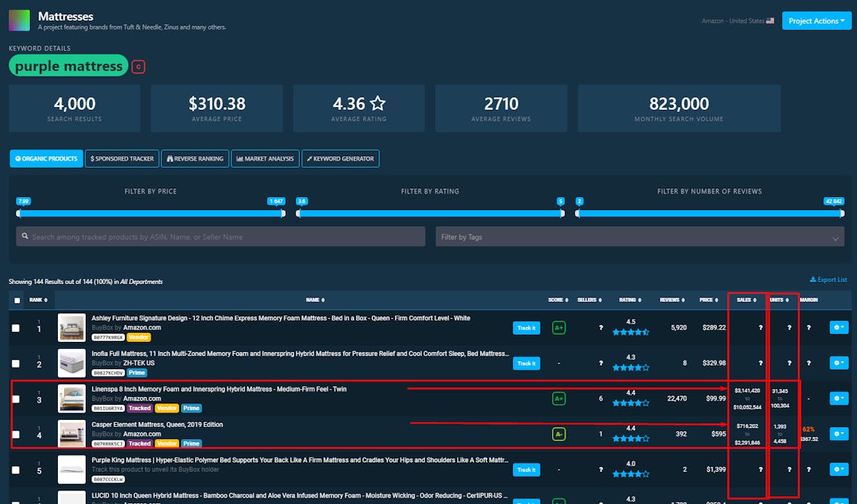Click the A- score badge for Casper Element
The height and width of the screenshot is (504, 857).
[558, 433]
